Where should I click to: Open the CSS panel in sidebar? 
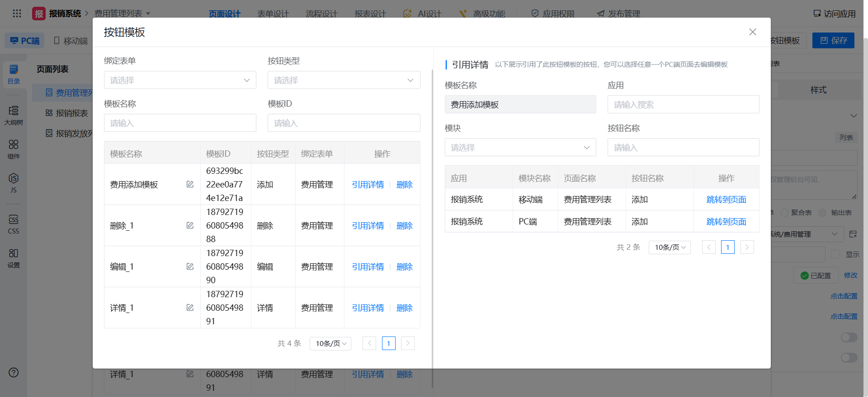point(14,224)
